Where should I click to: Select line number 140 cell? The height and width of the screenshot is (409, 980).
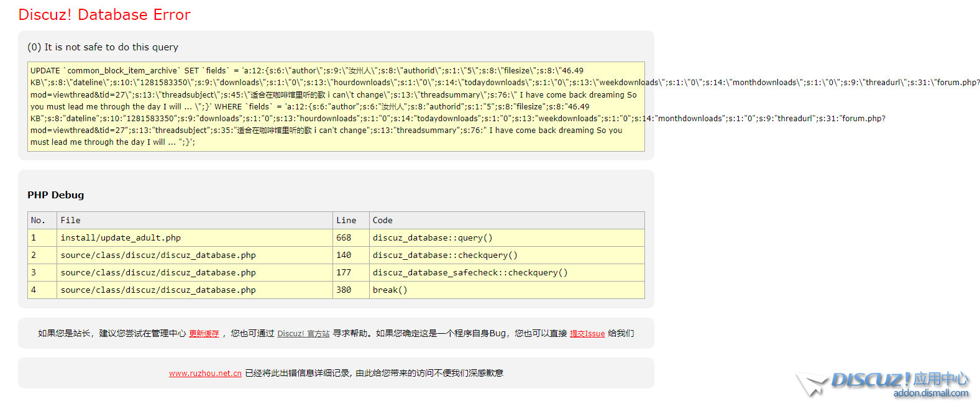(x=351, y=255)
